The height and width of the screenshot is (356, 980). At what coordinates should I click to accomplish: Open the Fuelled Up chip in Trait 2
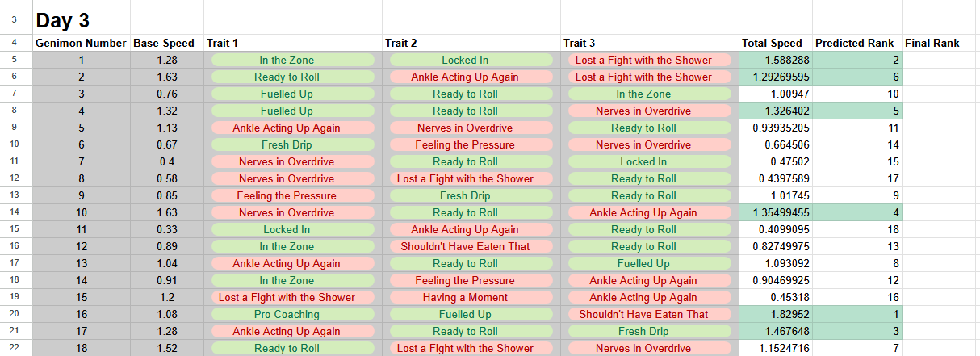[x=465, y=315]
